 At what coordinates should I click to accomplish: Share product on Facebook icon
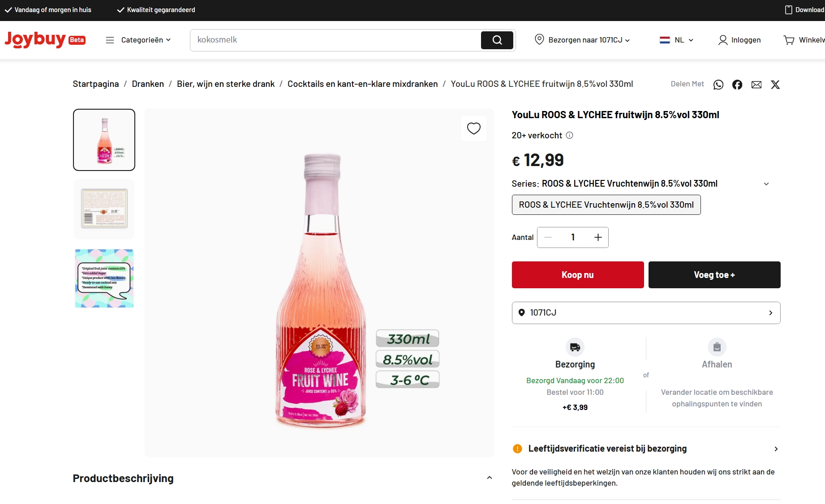click(737, 85)
